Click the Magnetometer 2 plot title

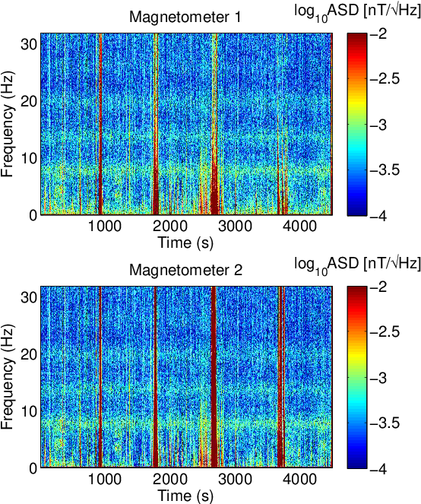[185, 270]
